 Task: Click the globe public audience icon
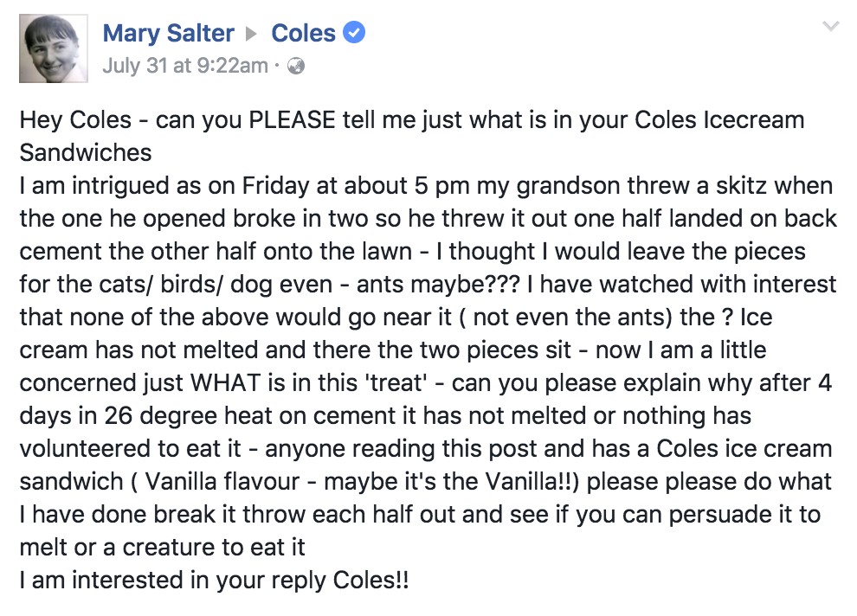[296, 67]
